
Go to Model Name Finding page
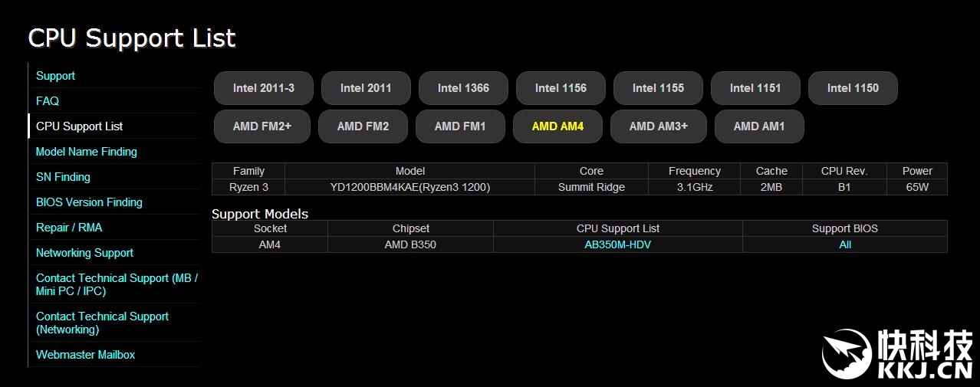[87, 152]
